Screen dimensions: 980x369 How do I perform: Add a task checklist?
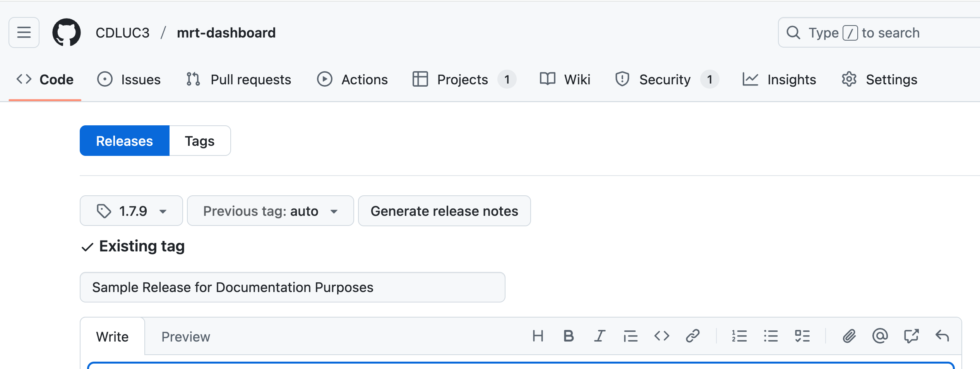coord(802,336)
